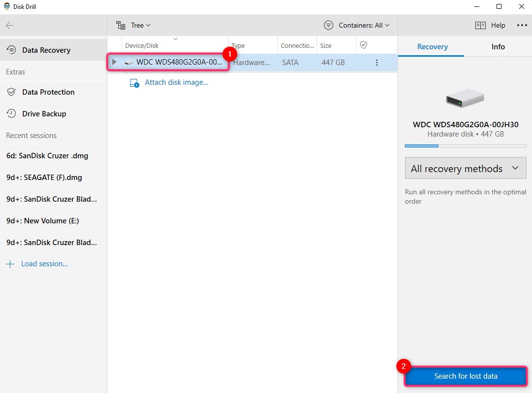Image resolution: width=532 pixels, height=393 pixels.
Task: Switch to the Info tab
Action: pyautogui.click(x=498, y=46)
